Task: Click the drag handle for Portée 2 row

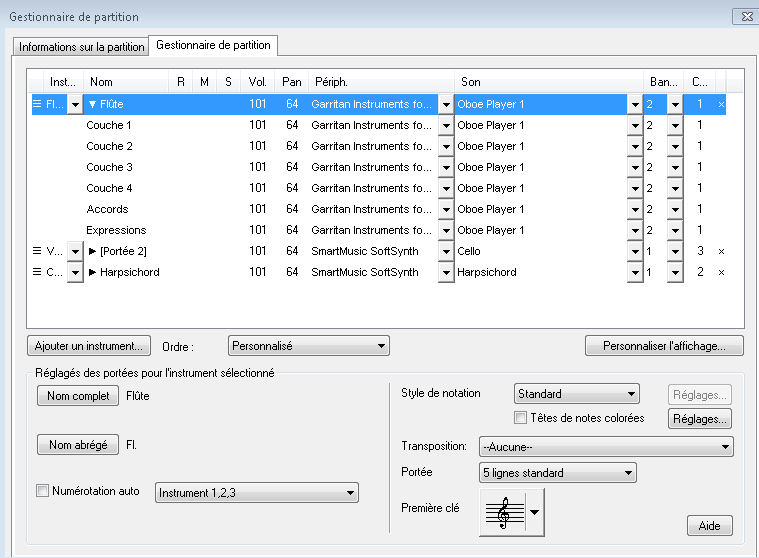Action: 38,251
